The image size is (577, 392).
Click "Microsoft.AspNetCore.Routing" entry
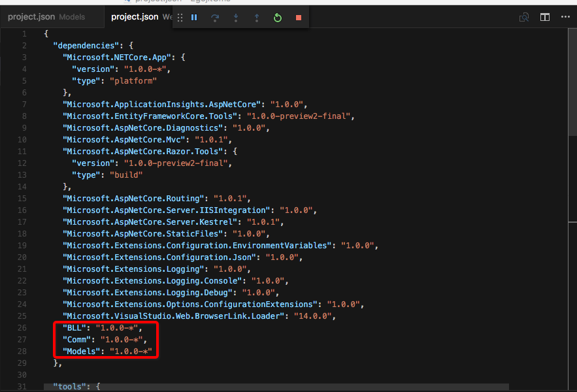coord(133,199)
